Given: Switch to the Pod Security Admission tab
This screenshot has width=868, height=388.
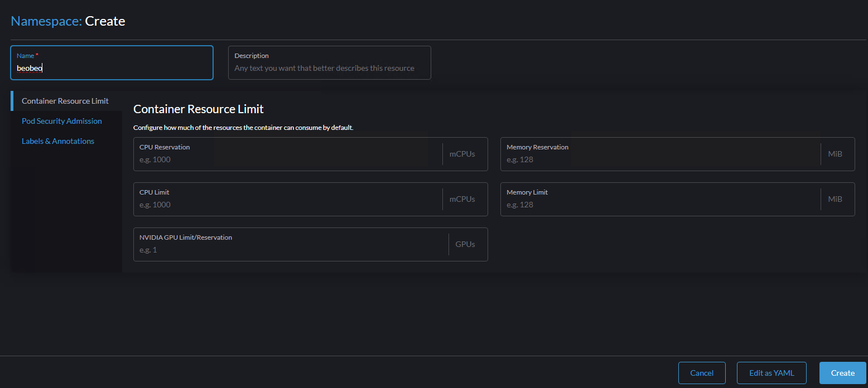Looking at the screenshot, I should pyautogui.click(x=62, y=121).
